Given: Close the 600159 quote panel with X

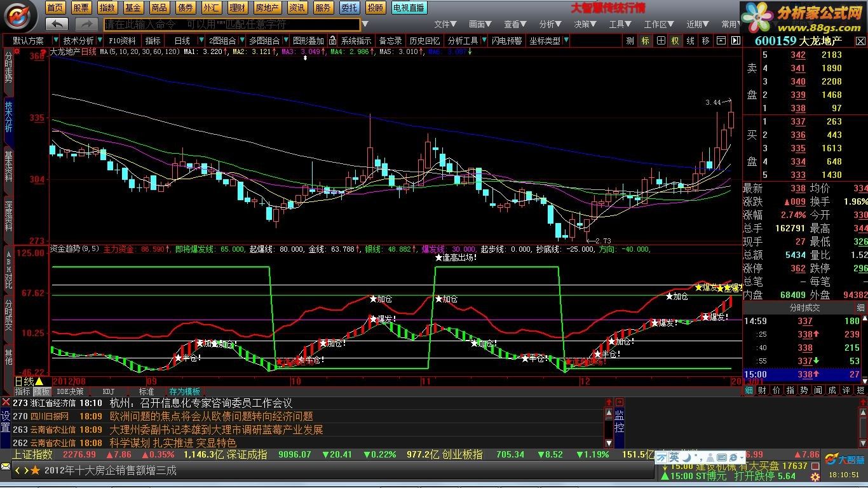Looking at the screenshot, I should (861, 41).
